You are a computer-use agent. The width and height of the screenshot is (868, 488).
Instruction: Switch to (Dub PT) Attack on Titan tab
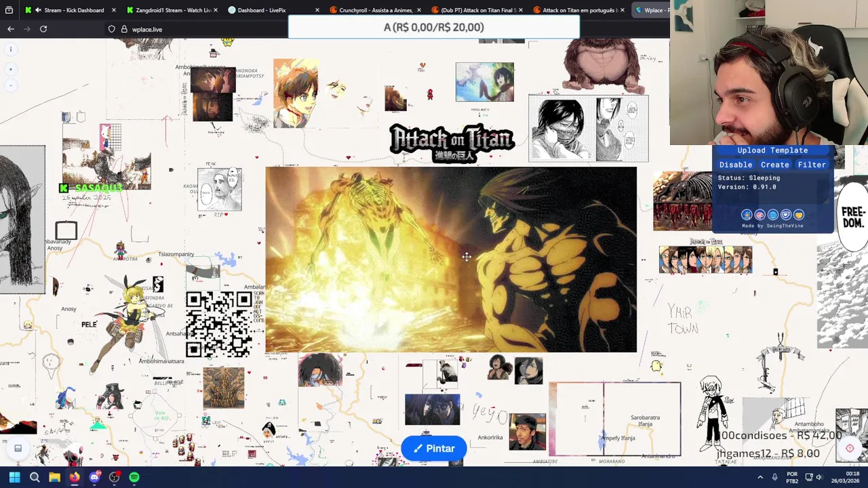coord(477,10)
